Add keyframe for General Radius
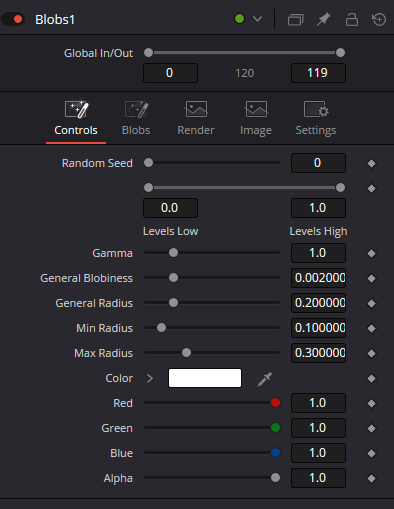Image resolution: width=394 pixels, height=509 pixels. pos(371,303)
